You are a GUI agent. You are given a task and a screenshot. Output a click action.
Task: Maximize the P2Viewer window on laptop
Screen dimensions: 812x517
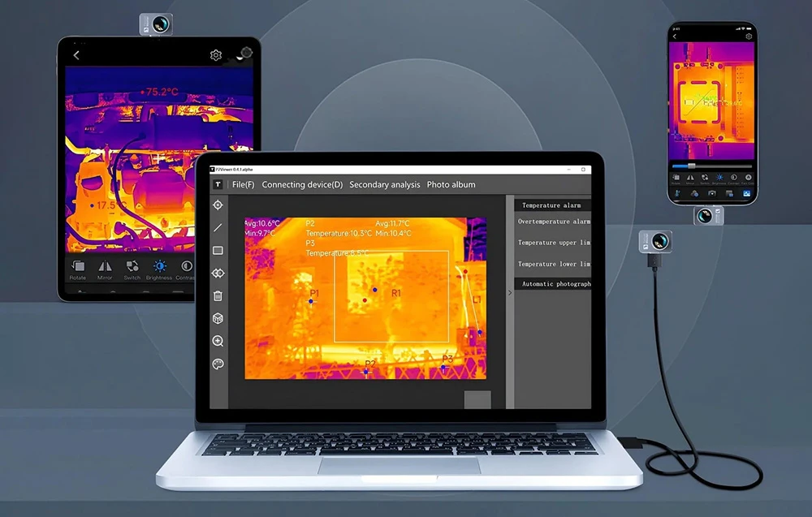(583, 170)
